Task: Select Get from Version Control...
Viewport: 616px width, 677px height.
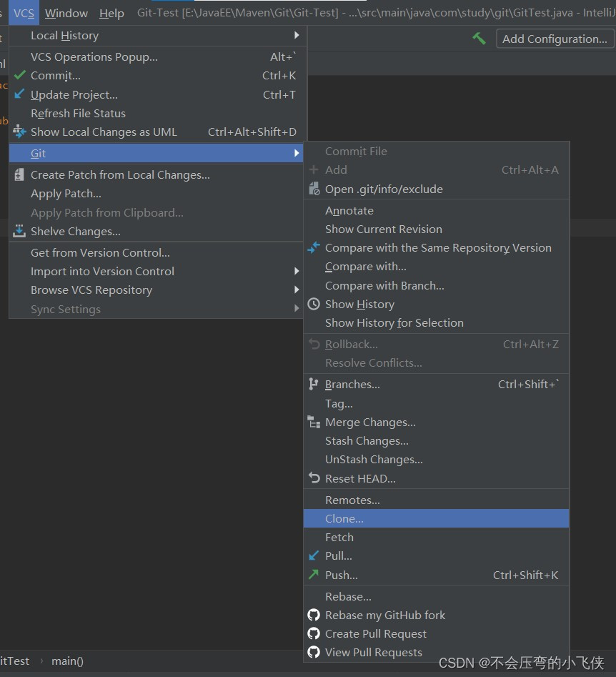Action: 157,252
